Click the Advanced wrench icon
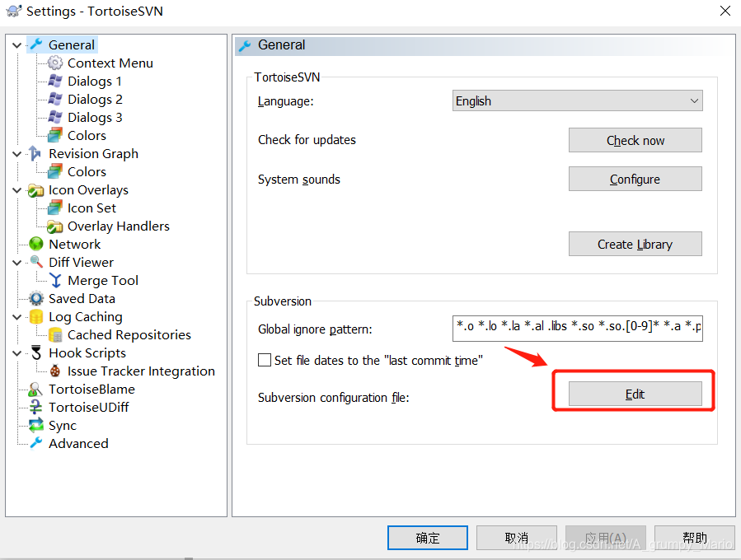This screenshot has width=741, height=560. point(36,443)
